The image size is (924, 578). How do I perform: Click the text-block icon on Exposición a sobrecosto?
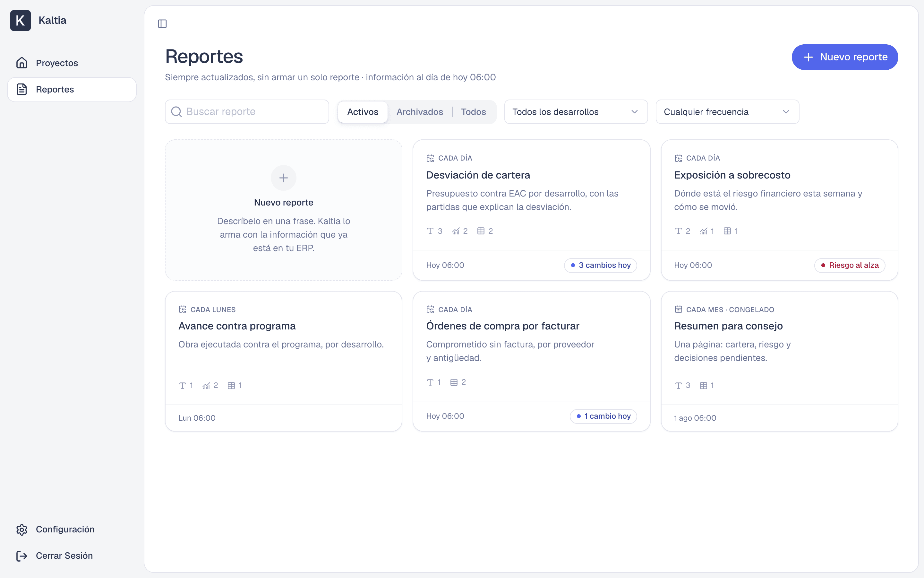click(679, 231)
